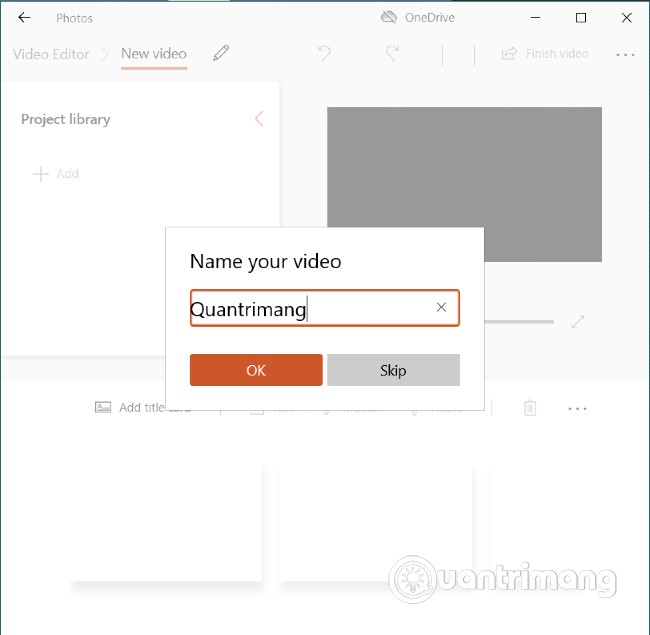
Task: Add title card to storyboard
Action: 143,407
